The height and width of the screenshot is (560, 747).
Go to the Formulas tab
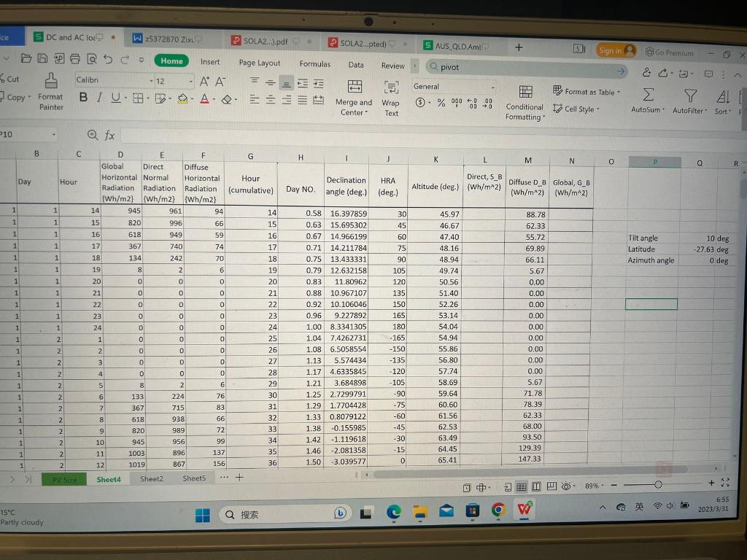pos(314,64)
